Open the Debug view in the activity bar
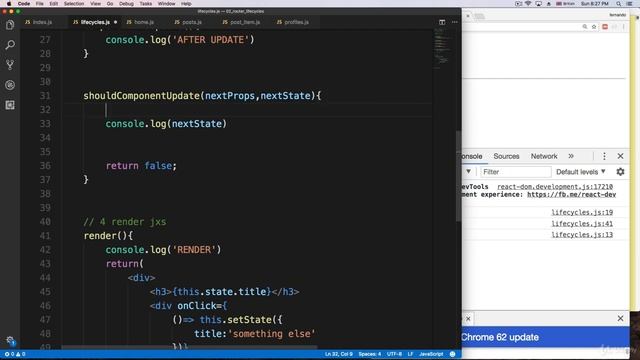The image size is (640, 360). [10, 85]
